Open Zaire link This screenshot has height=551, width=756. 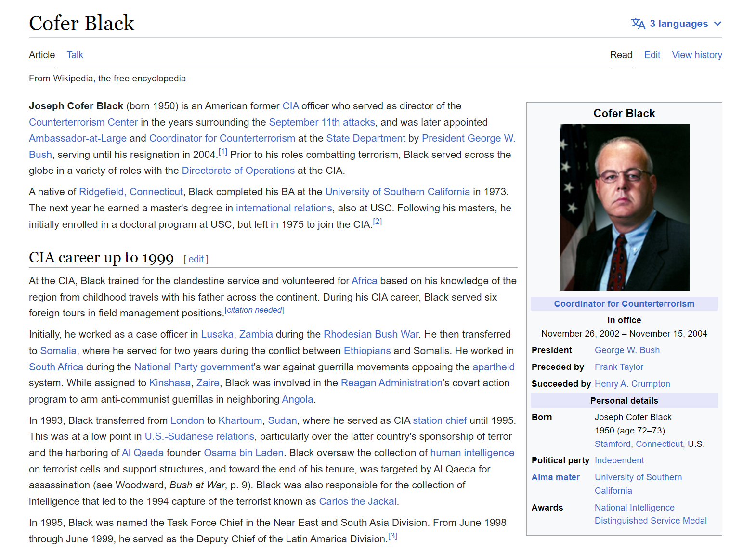tap(208, 383)
